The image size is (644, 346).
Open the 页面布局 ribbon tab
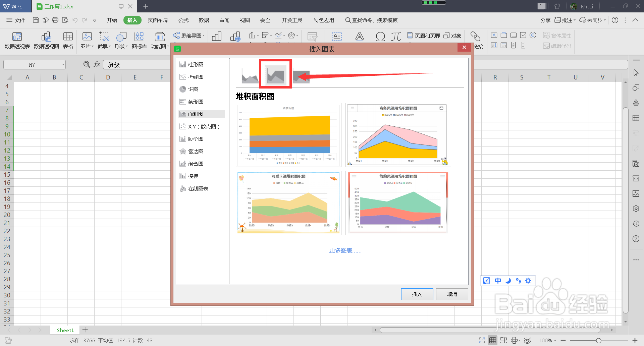pyautogui.click(x=158, y=20)
